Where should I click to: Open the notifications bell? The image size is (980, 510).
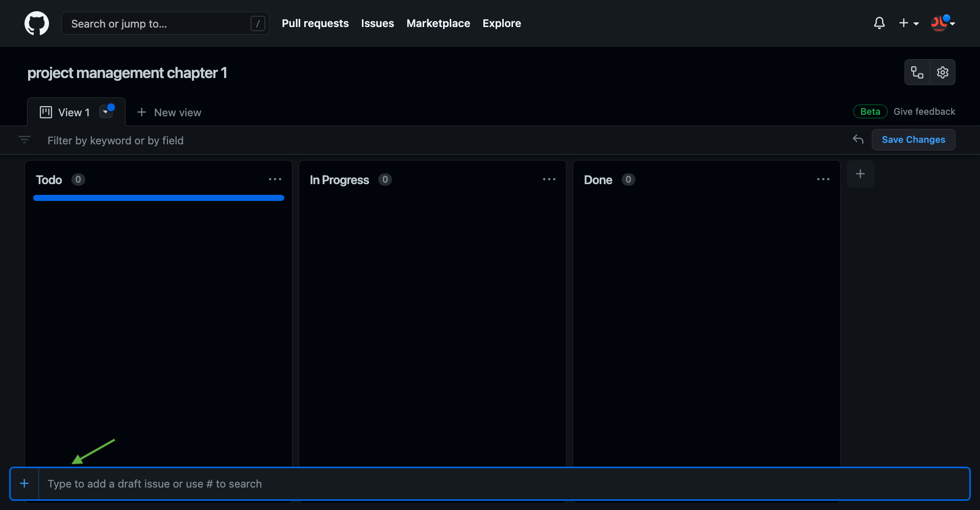tap(879, 23)
